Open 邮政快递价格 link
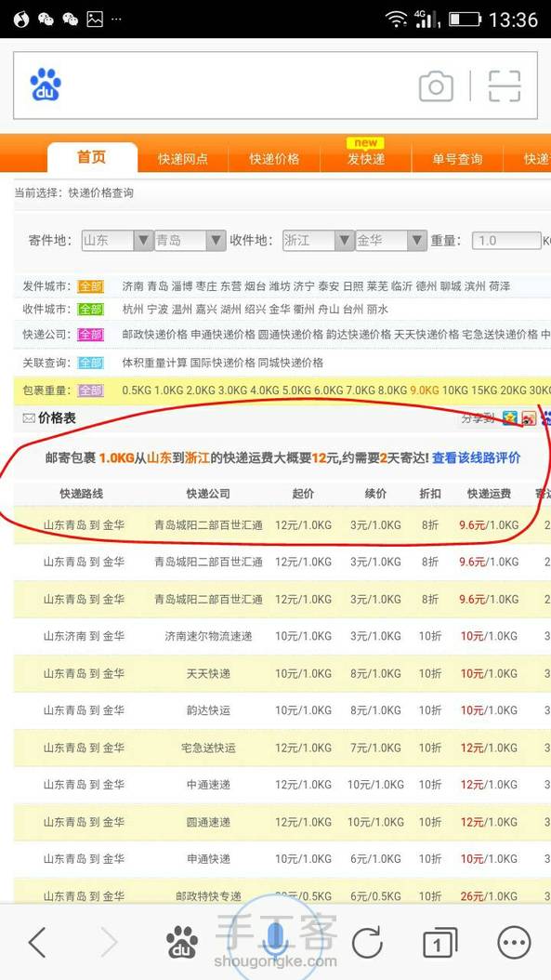Screen dimensions: 551x980 155,335
